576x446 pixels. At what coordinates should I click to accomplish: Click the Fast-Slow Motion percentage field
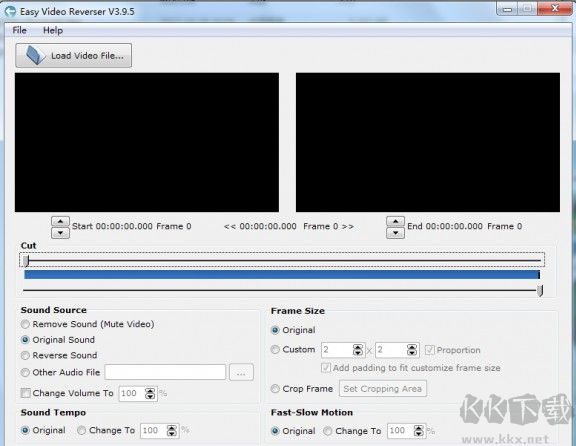coord(401,431)
